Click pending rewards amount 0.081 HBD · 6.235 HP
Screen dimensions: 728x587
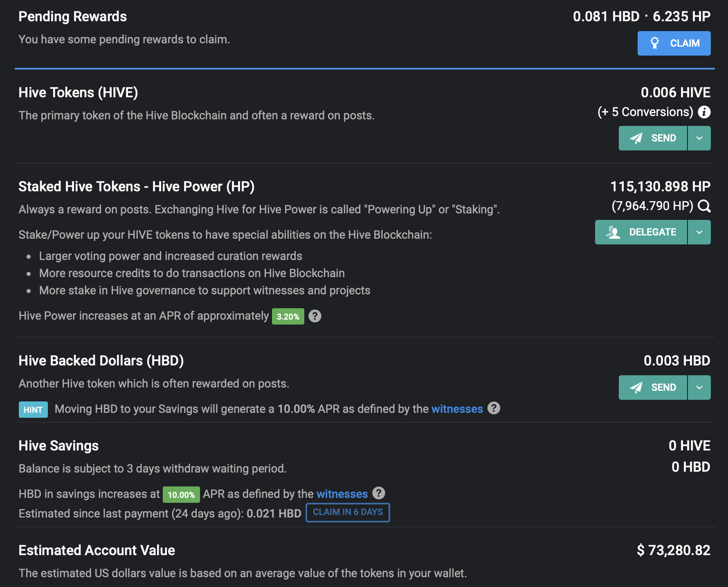pos(642,16)
